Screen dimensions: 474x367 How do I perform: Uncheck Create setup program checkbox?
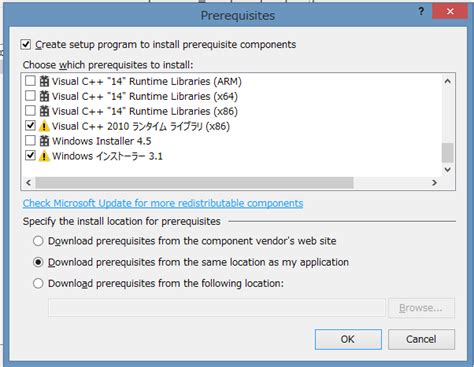point(26,44)
